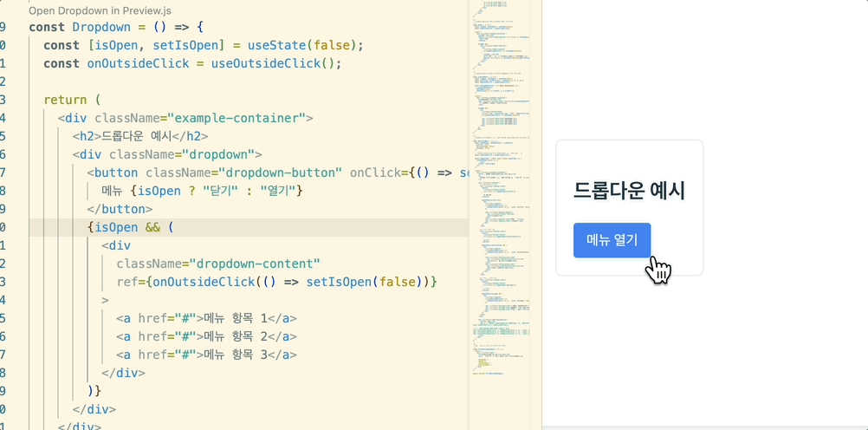Click the 드롭다운 예시 heading in preview
The image size is (868, 430).
630,191
